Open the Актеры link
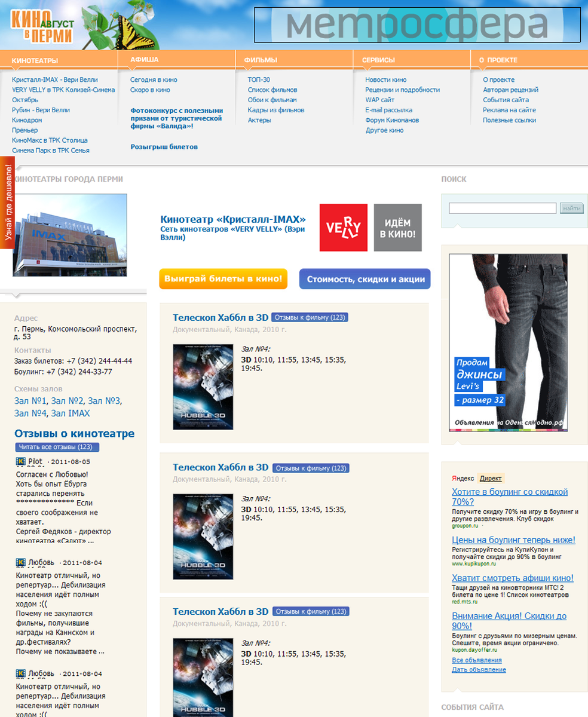The height and width of the screenshot is (717, 588). pos(259,120)
